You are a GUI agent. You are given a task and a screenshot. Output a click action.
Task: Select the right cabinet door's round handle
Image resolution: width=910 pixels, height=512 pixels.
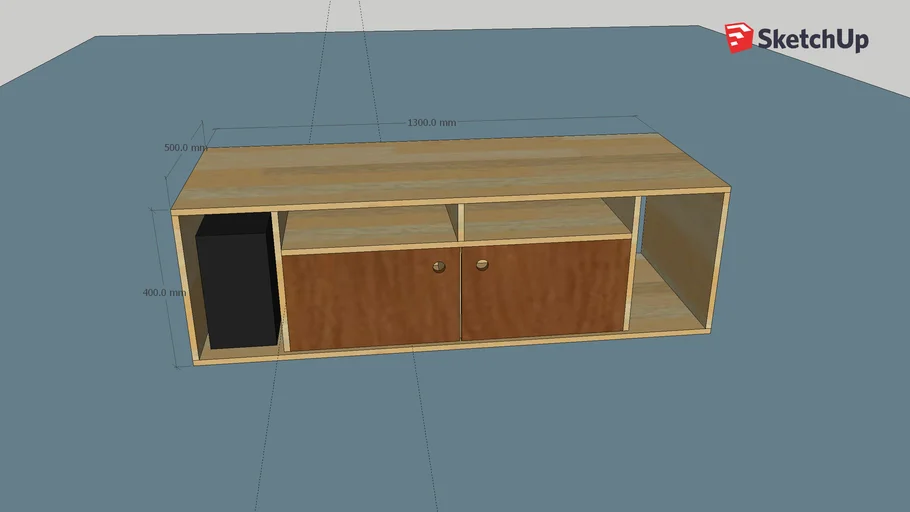click(482, 265)
